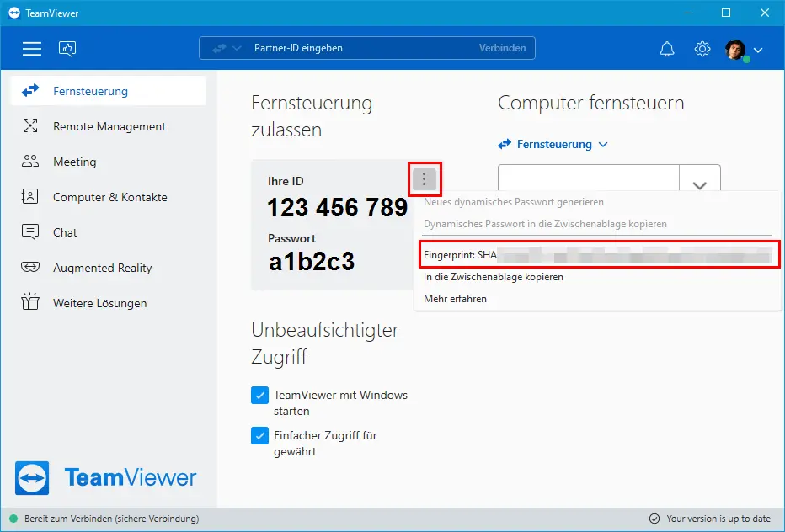Minimize the TeamViewer window

point(688,13)
